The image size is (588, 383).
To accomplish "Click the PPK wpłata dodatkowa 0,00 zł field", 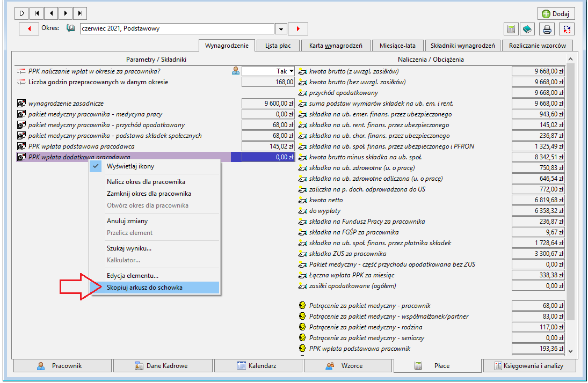I will point(268,157).
